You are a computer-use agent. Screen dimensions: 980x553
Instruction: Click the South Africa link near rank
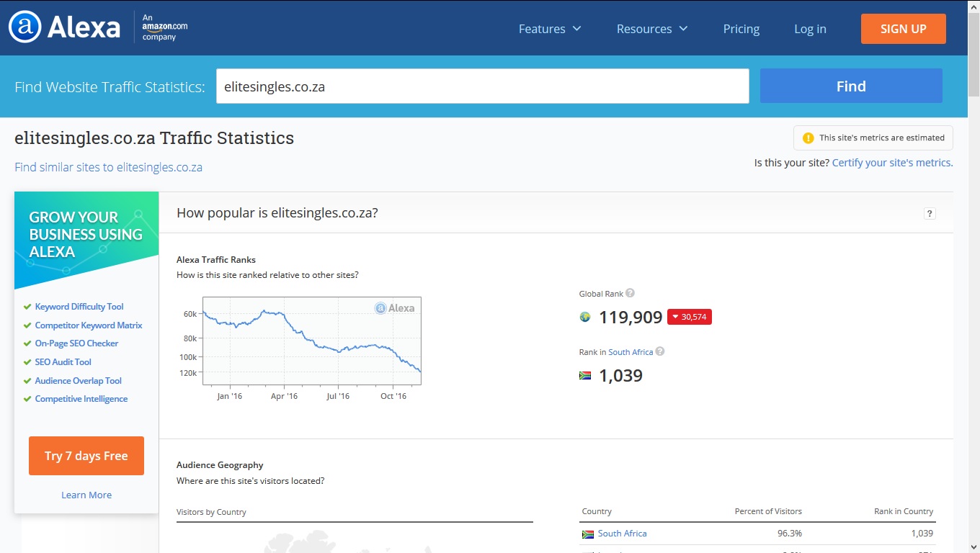click(x=631, y=352)
